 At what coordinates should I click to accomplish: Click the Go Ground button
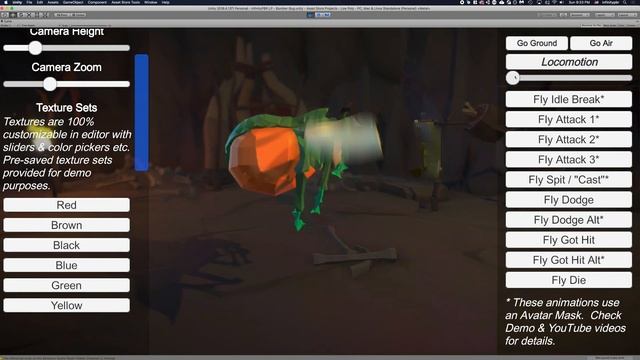click(x=537, y=43)
